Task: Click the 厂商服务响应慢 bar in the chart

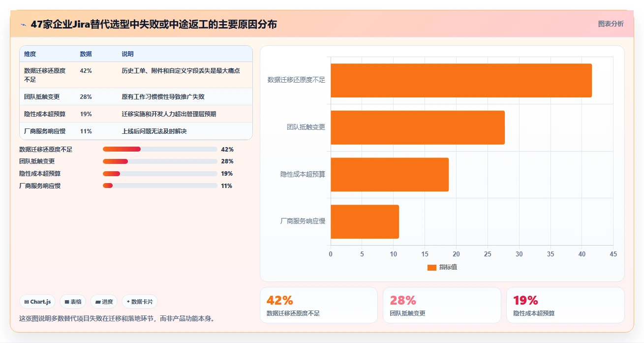Action: 365,222
